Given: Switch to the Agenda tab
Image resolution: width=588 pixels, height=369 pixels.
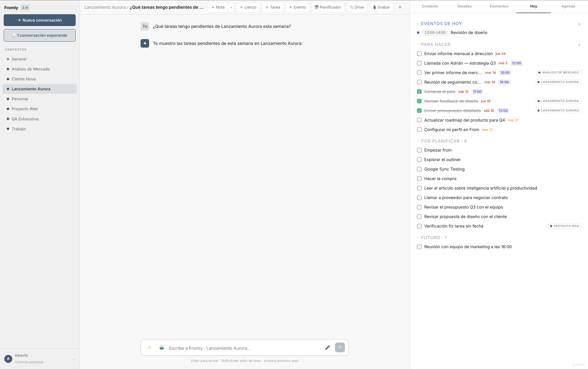Looking at the screenshot, I should [568, 6].
